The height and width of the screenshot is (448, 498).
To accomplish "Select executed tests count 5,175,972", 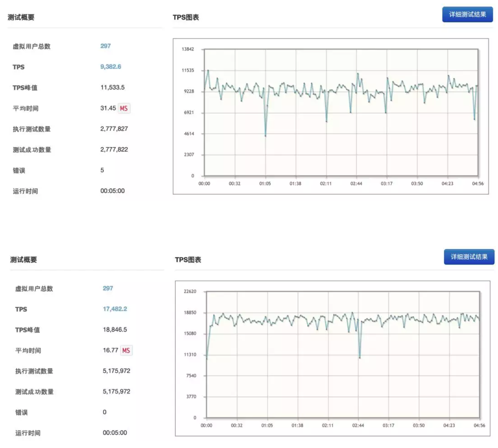I will pyautogui.click(x=117, y=371).
